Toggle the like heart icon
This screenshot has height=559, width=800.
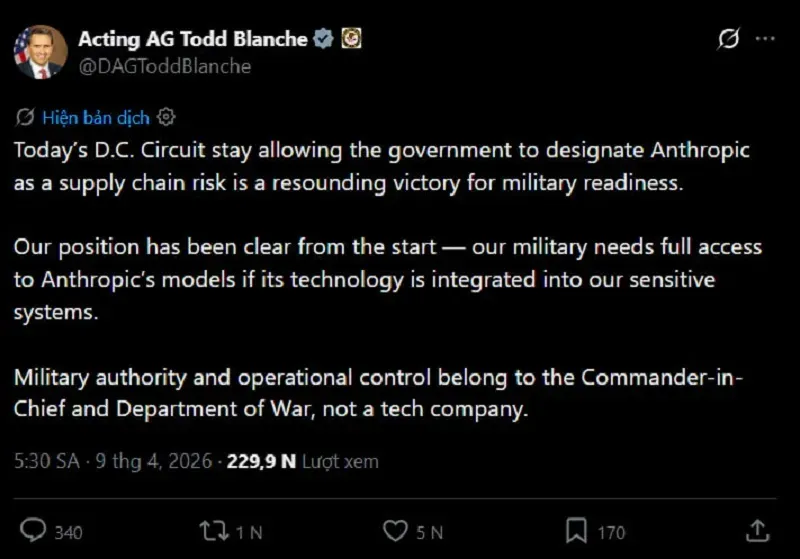pyautogui.click(x=397, y=529)
